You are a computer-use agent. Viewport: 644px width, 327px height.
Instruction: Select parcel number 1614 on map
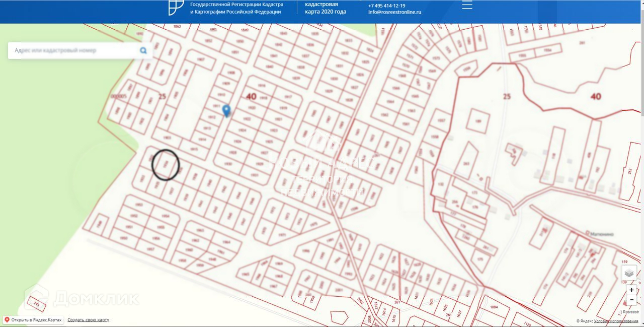coord(385,312)
